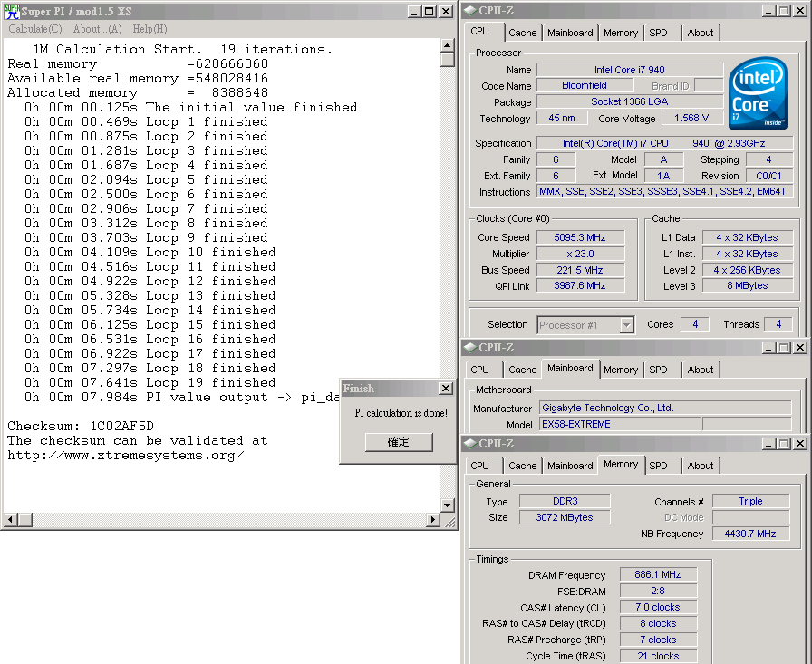This screenshot has width=812, height=664.
Task: Open the Help menu in Super PI
Action: coord(150,29)
